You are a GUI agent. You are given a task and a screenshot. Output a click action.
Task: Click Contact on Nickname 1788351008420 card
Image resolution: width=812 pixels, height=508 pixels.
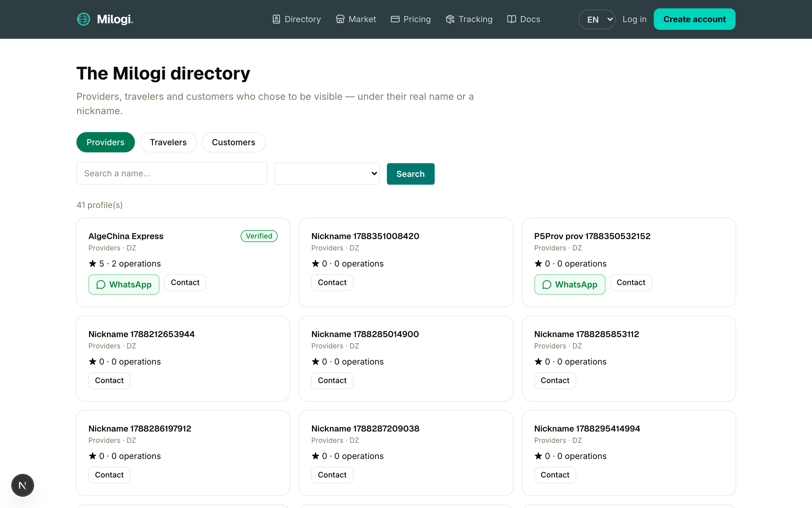click(x=332, y=283)
